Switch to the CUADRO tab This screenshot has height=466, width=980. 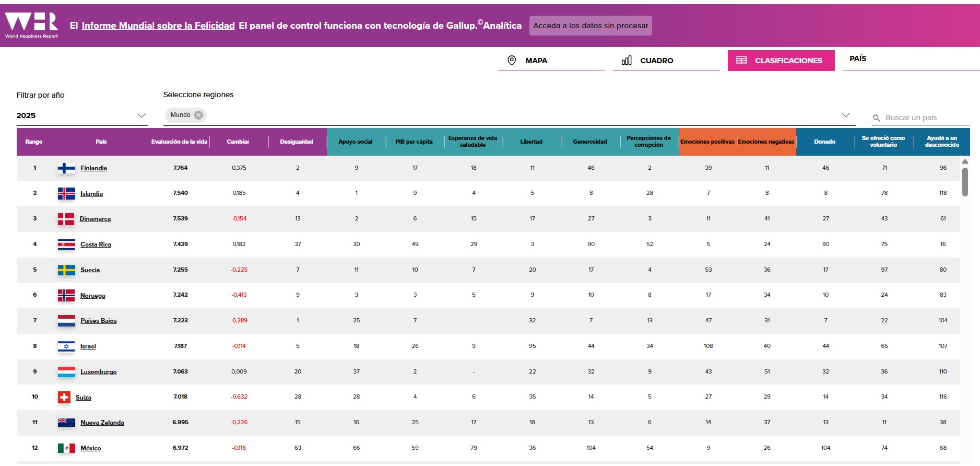(x=666, y=61)
